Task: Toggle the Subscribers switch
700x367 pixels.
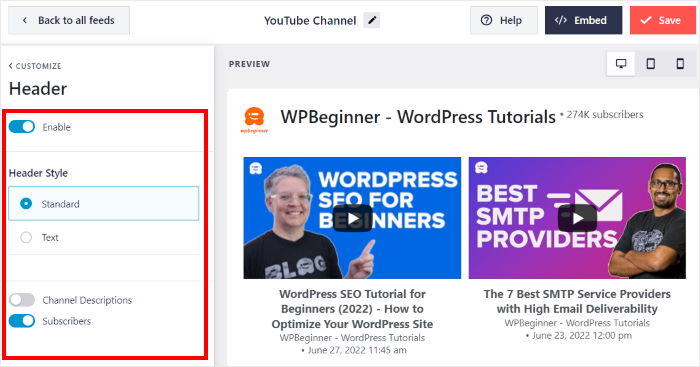Action: pos(21,321)
